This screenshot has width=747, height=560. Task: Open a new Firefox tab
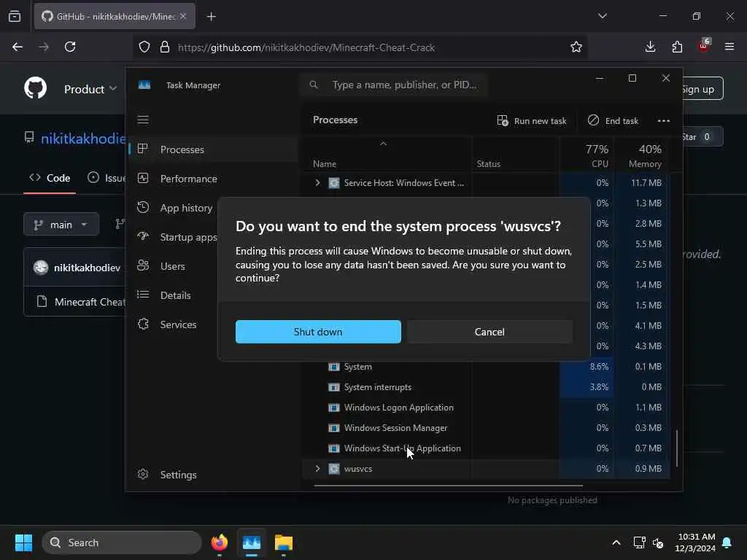[x=212, y=17]
